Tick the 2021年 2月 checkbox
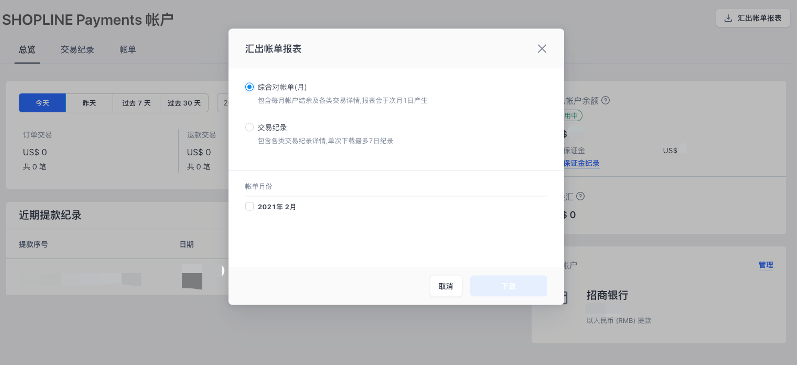Screen dimensions: 797x365 point(249,206)
